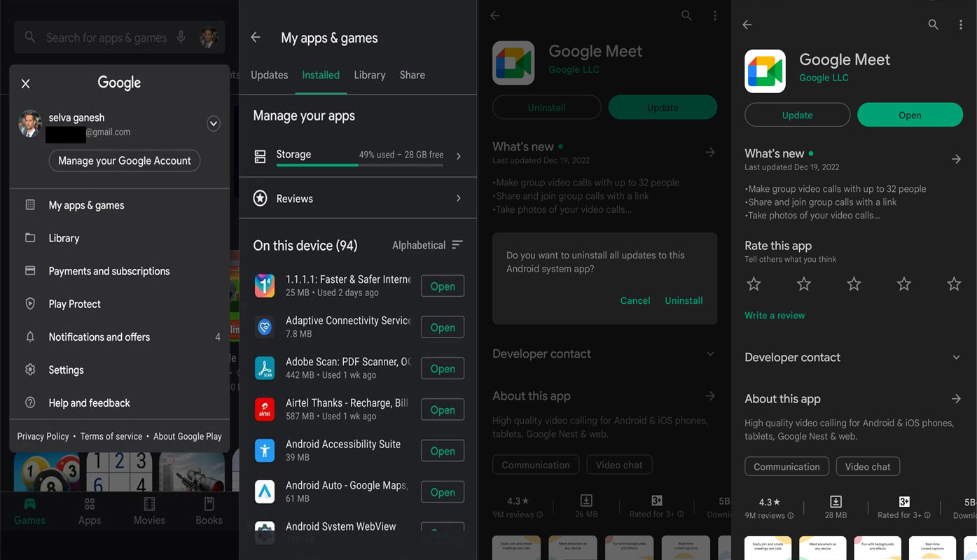Screen dimensions: 977x560
Task: Open Google LLC developer link on bright page
Action: pyautogui.click(x=824, y=78)
